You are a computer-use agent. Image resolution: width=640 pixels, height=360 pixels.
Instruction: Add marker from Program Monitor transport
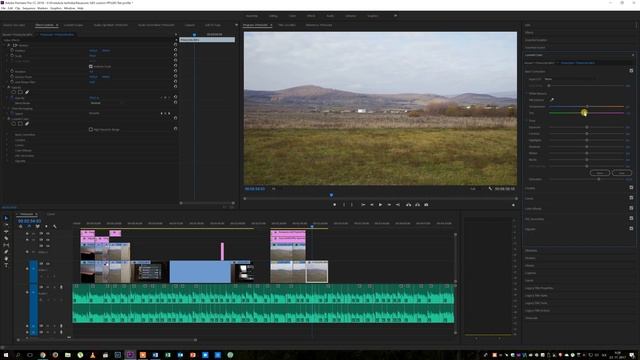click(335, 204)
